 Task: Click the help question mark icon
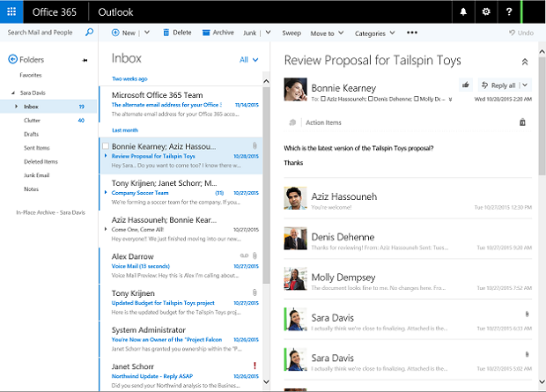point(509,12)
